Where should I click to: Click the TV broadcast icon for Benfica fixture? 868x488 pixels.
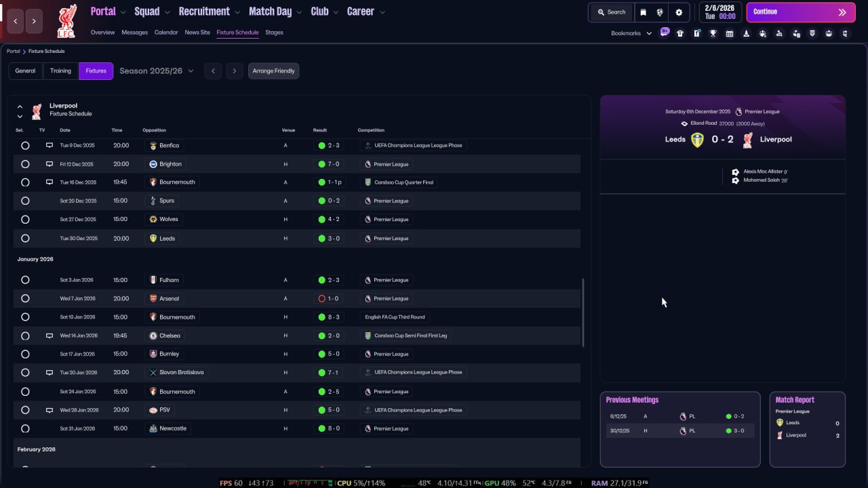click(49, 145)
